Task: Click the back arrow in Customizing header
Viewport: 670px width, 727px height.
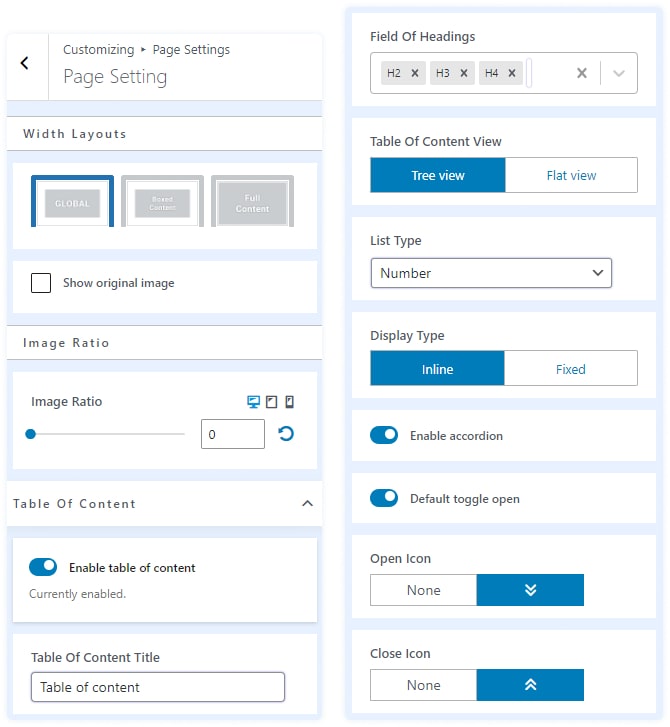Action: [x=25, y=63]
